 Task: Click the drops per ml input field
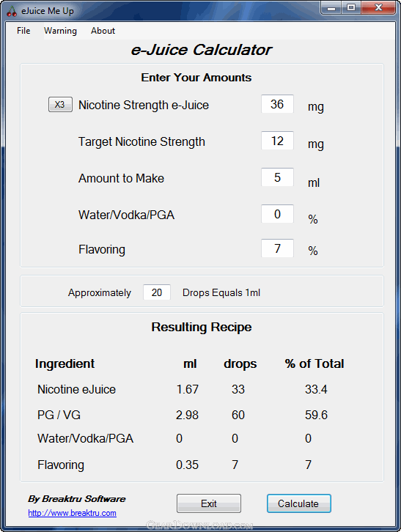point(157,292)
